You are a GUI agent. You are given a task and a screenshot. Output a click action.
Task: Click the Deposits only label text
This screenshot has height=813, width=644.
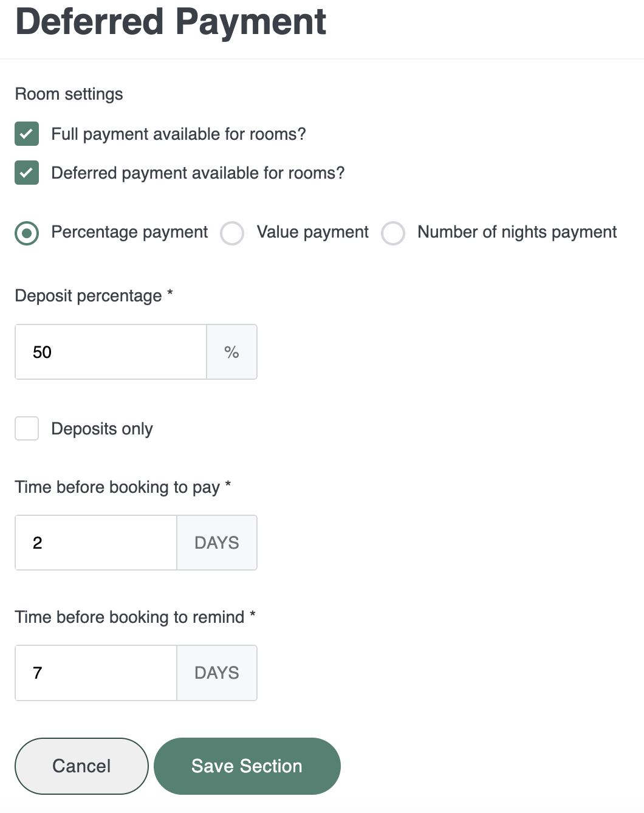pyautogui.click(x=102, y=428)
